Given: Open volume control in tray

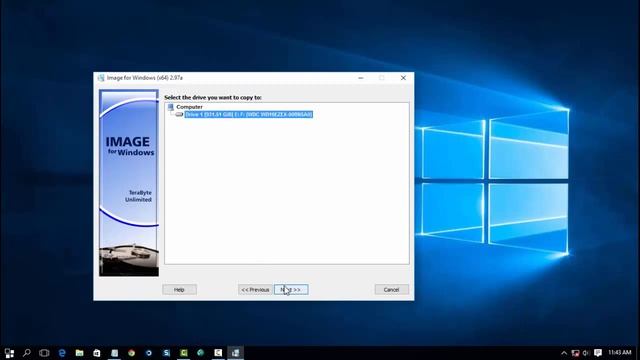Looking at the screenshot, I should [x=586, y=353].
